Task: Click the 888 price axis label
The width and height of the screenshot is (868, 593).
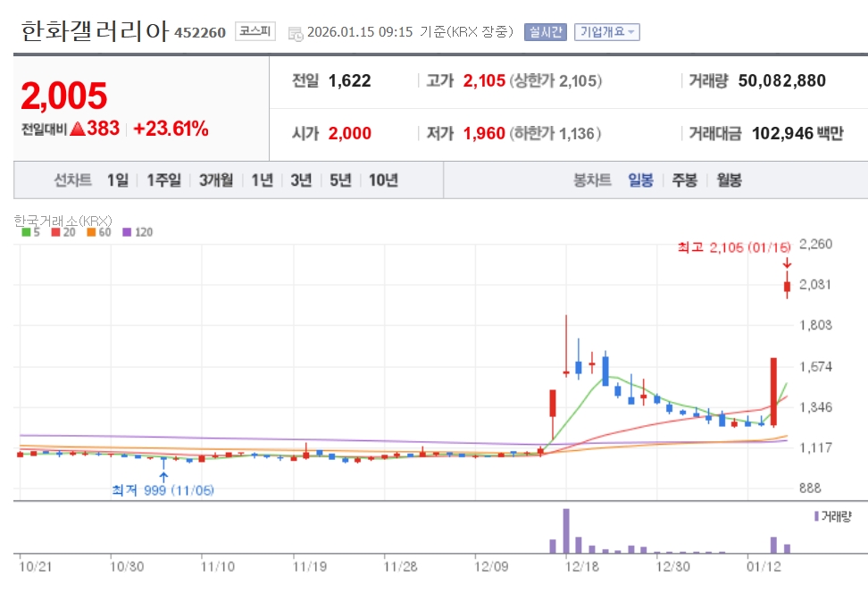Action: pyautogui.click(x=810, y=488)
